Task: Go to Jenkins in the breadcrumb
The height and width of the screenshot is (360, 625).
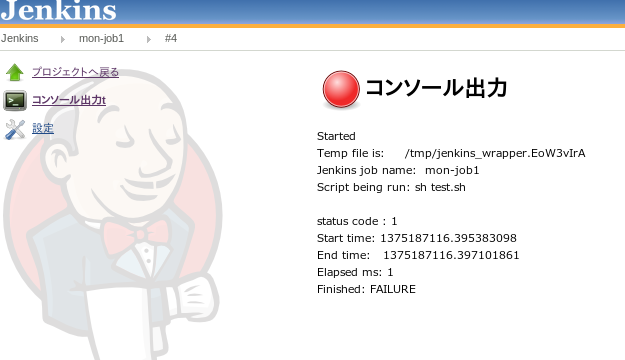Action: pyautogui.click(x=20, y=38)
